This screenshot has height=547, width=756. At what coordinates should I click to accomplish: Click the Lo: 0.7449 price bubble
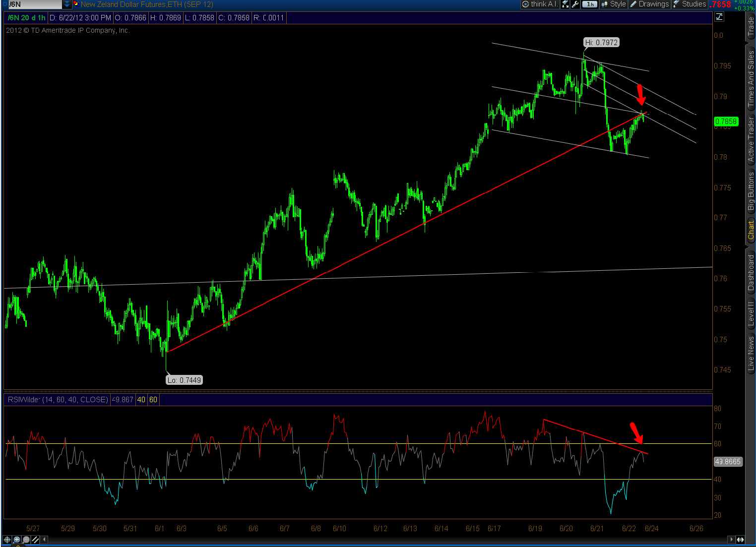pos(184,380)
